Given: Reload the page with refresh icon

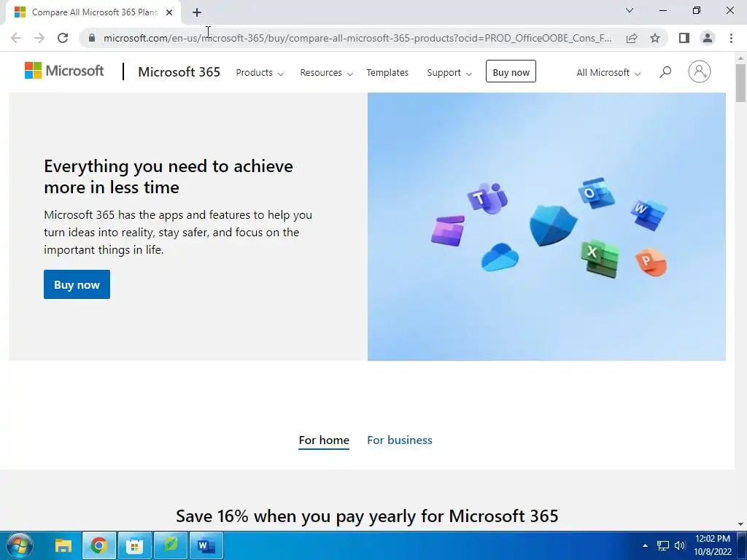Looking at the screenshot, I should pyautogui.click(x=63, y=38).
